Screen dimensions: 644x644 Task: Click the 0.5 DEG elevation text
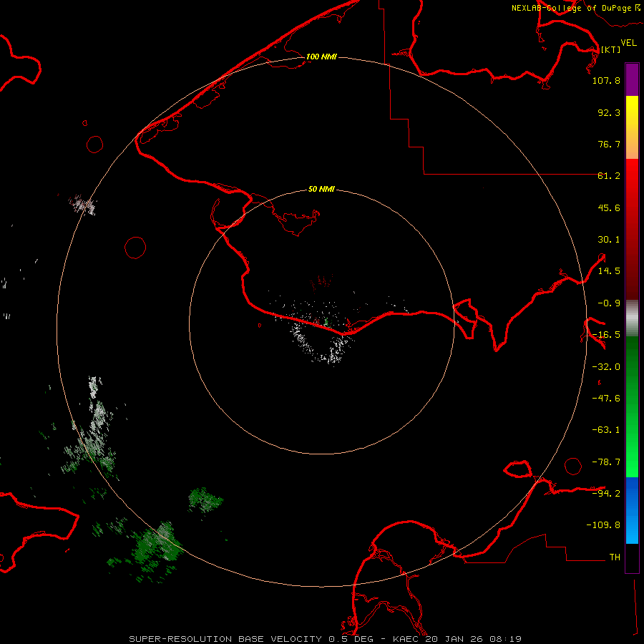(x=351, y=639)
